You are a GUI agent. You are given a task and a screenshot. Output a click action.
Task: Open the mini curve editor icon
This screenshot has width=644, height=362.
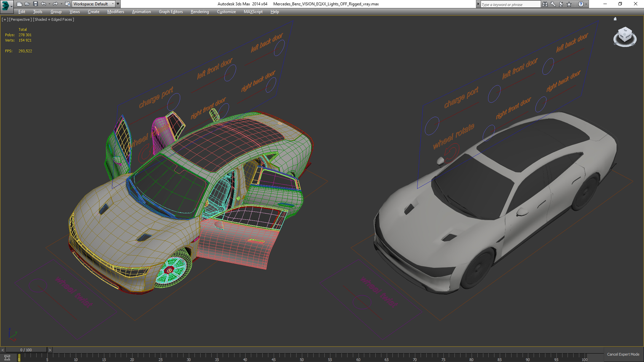7,358
